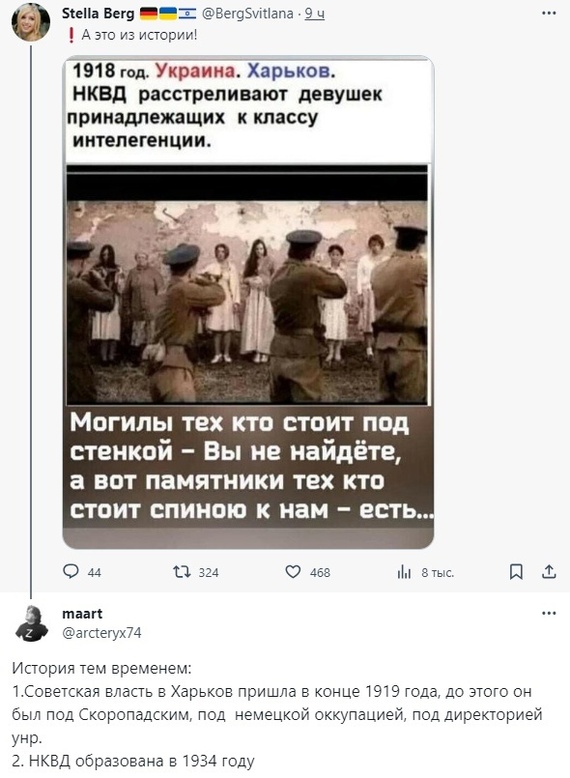Click the 8 тыс. views count
570x778 pixels.
pyautogui.click(x=438, y=573)
